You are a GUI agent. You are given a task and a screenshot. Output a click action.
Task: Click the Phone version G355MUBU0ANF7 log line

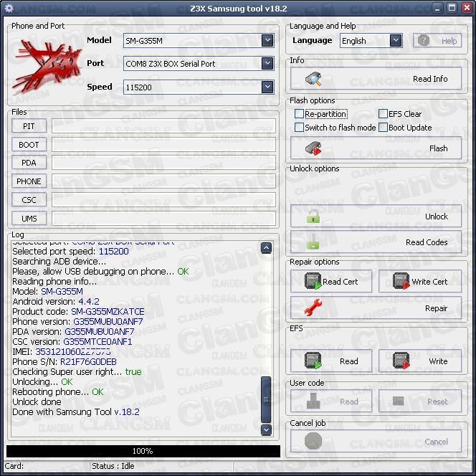77,321
